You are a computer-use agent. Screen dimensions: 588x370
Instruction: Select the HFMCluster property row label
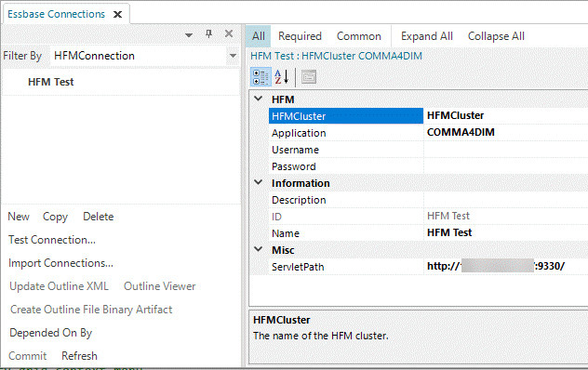[346, 116]
